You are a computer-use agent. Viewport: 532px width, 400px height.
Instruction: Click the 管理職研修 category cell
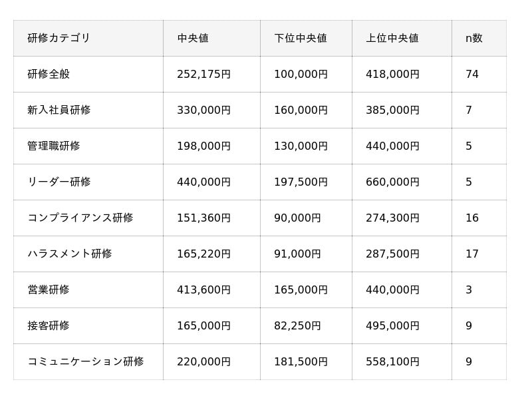(x=54, y=146)
